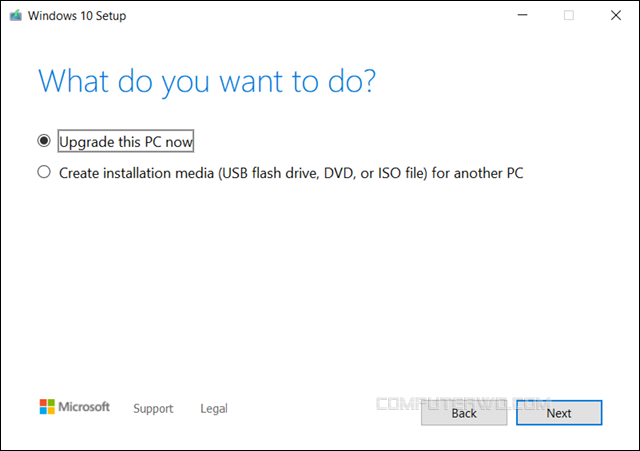Screen dimensions: 640x451
Task: Select the Upgrade this PC now radio circle
Action: [x=43, y=141]
